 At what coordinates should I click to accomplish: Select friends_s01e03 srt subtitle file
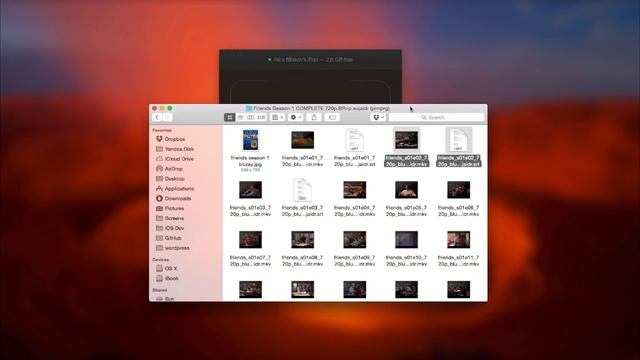coord(302,190)
